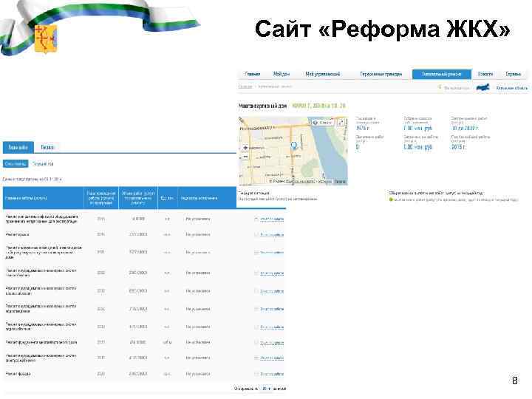Open the records-per-page dropdown below table

[x=265, y=389]
